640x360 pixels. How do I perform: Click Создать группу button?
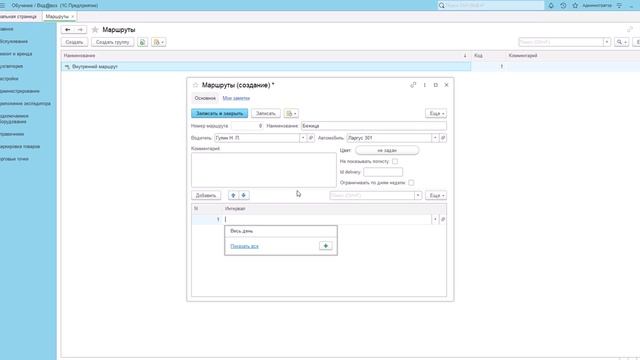pos(113,42)
